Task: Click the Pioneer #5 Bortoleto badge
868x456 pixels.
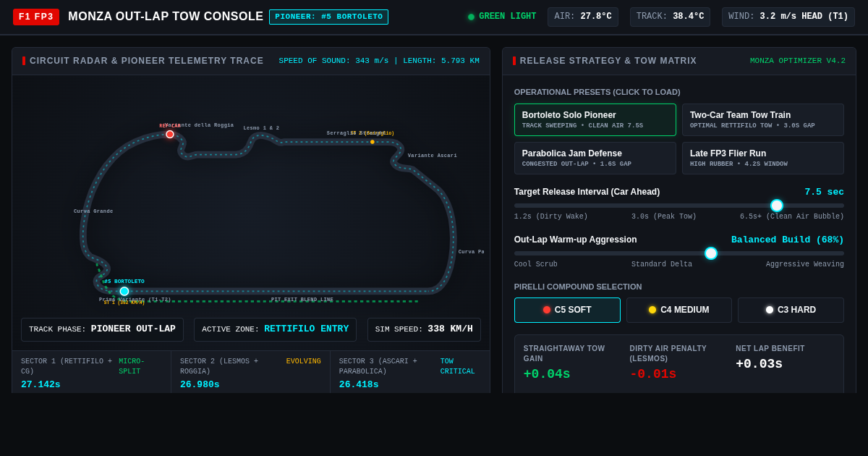Action: 328,17
